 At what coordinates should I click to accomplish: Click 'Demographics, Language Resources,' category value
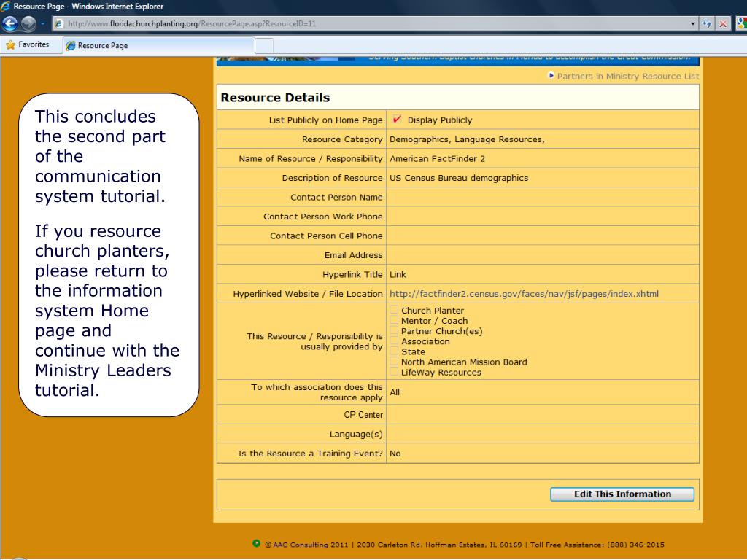[467, 139]
